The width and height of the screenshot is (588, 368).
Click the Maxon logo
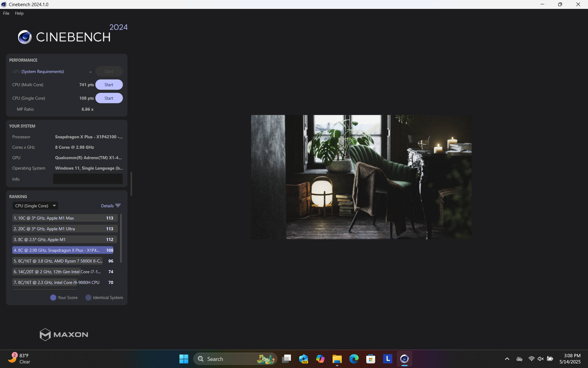64,335
